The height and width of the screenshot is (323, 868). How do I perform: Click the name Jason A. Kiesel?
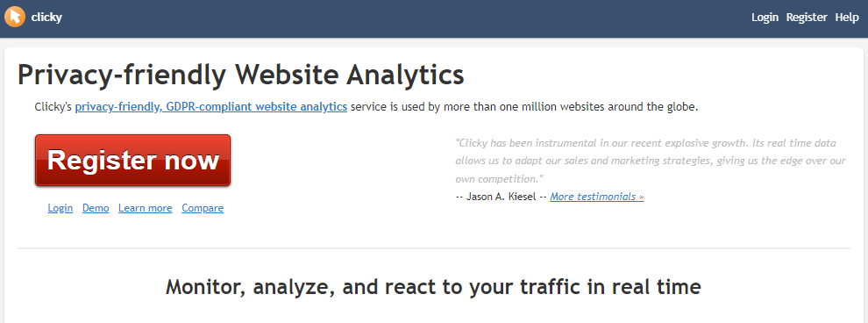(502, 196)
